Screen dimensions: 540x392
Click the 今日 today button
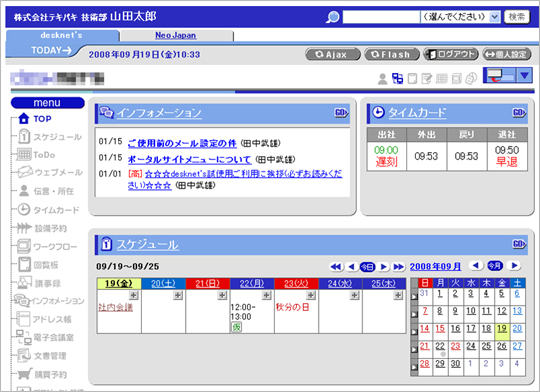click(x=367, y=267)
